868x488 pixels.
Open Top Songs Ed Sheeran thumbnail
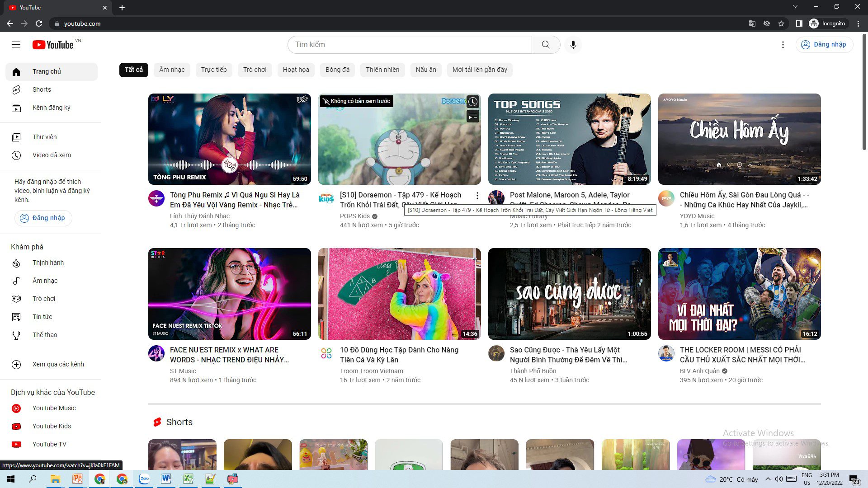click(570, 139)
